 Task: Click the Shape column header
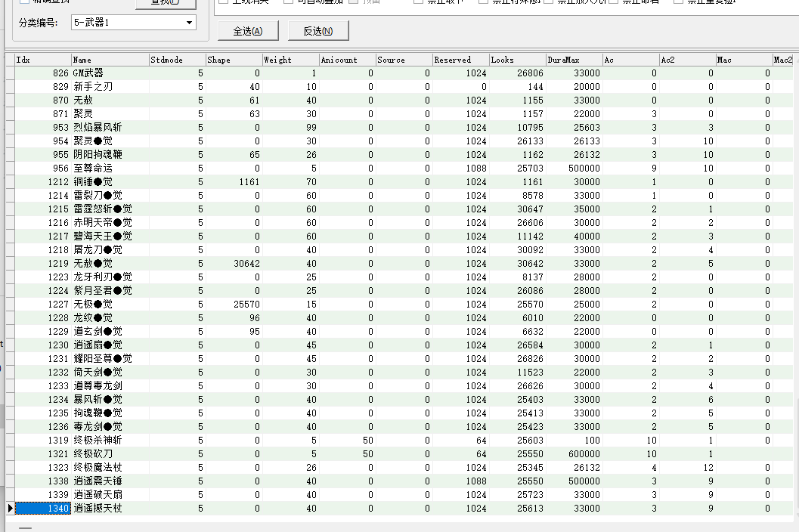pos(233,60)
